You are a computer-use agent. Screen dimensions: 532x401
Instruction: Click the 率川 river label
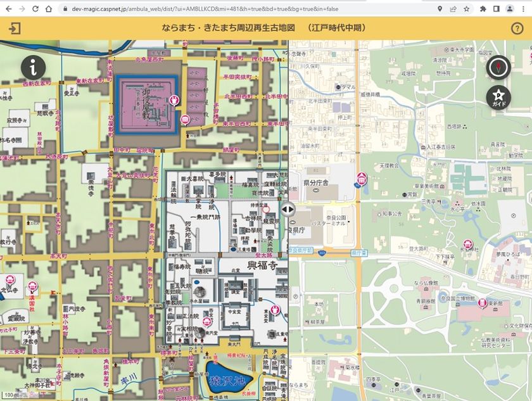point(129,378)
